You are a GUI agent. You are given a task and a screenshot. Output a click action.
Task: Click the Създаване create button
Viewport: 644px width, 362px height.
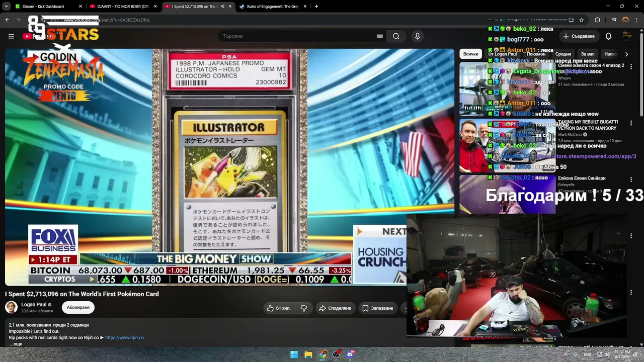[x=579, y=36]
